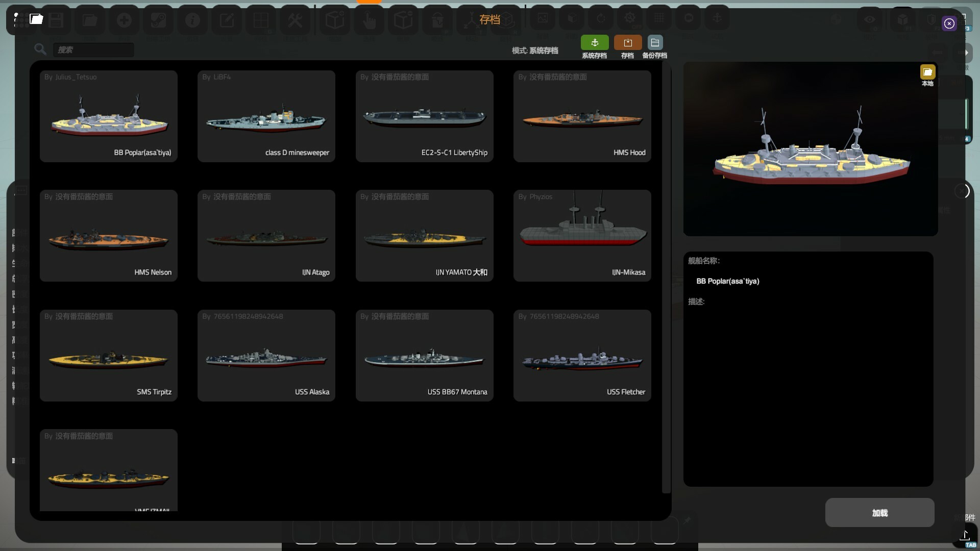Select the BB Poplar(asa`tiya) ship card
Screen dimensions: 980x551
tap(109, 116)
